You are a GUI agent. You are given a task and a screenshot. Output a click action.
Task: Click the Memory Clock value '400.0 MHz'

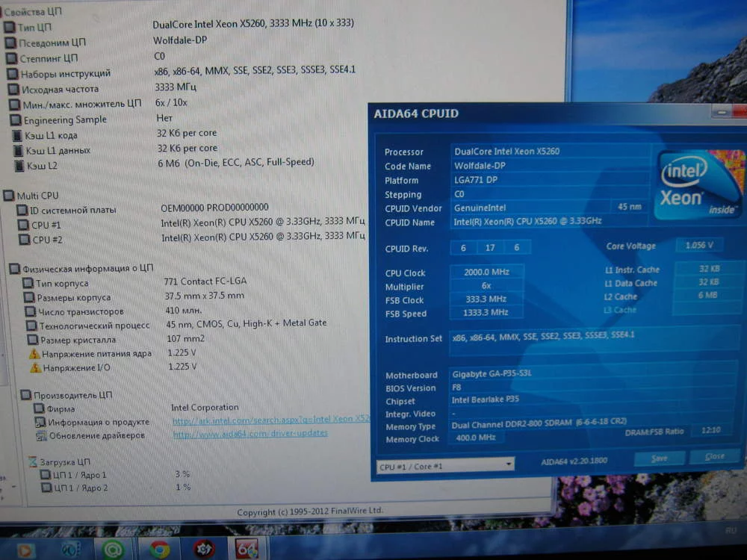pos(475,438)
